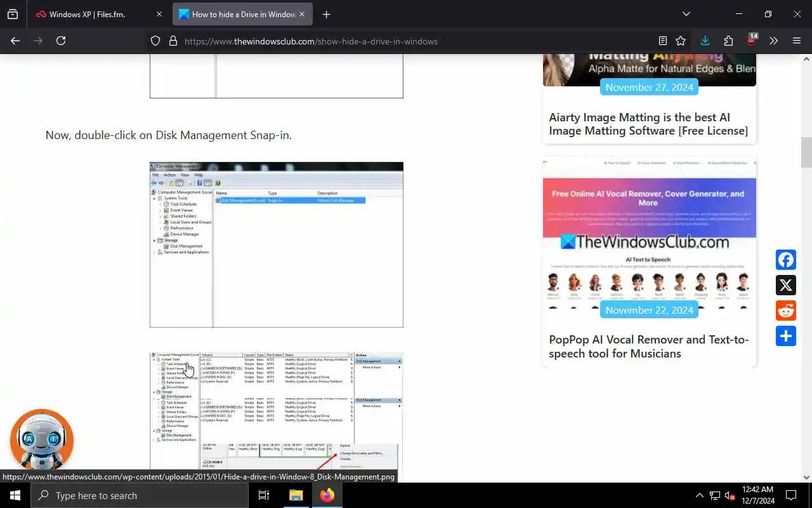Share page on X
Image resolution: width=812 pixels, height=508 pixels.
[786, 285]
